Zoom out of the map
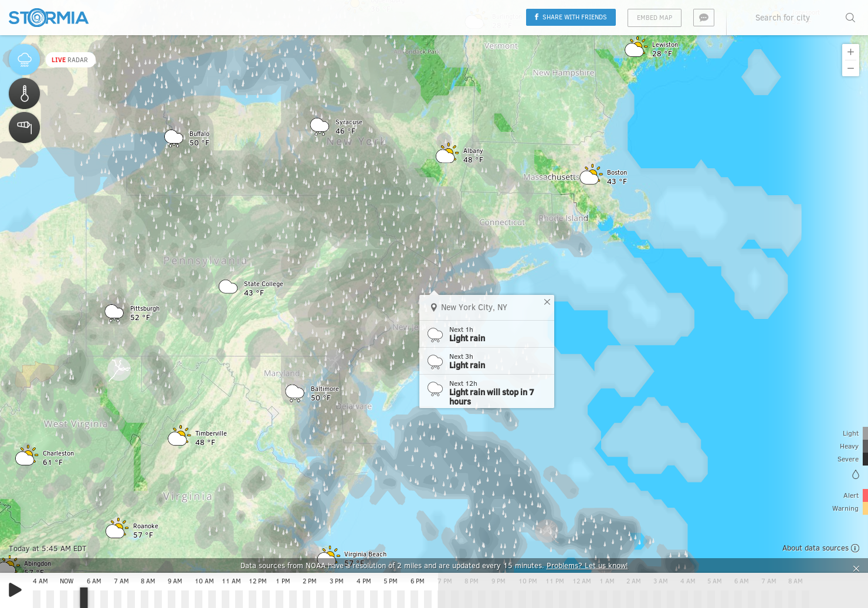Image resolution: width=868 pixels, height=608 pixels. (x=850, y=68)
